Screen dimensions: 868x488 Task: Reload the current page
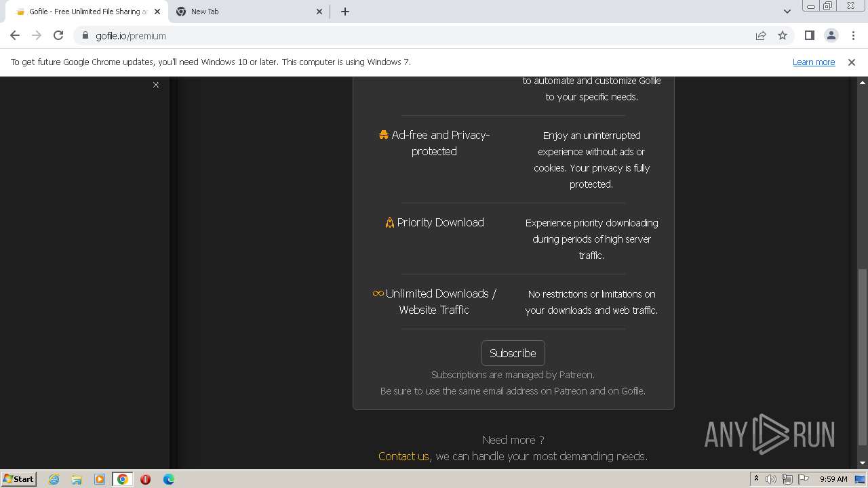pyautogui.click(x=58, y=35)
